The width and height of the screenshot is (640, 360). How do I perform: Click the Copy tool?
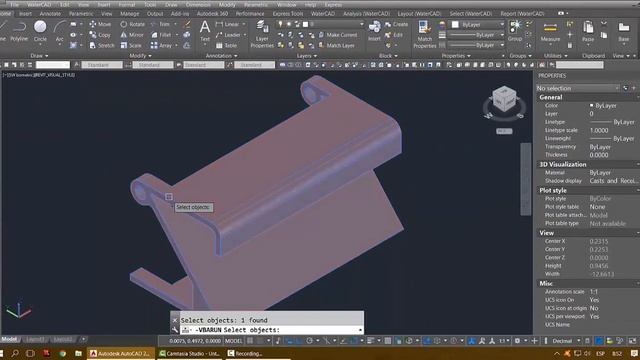tap(100, 35)
